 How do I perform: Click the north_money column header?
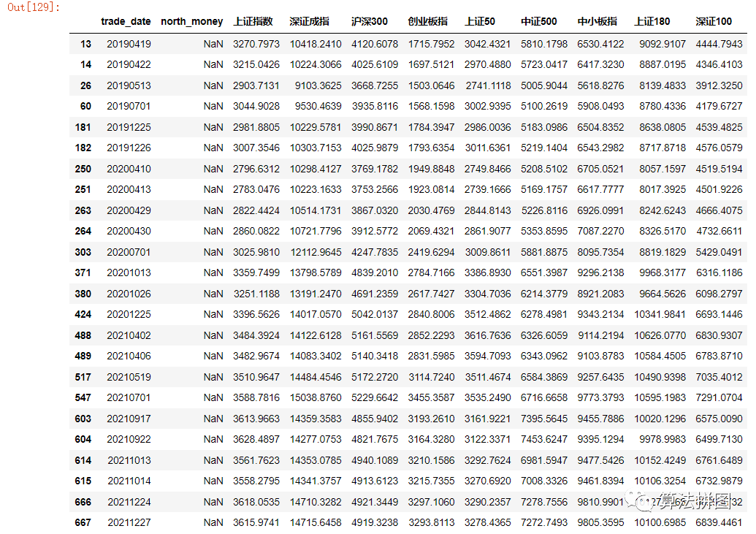pos(192,22)
